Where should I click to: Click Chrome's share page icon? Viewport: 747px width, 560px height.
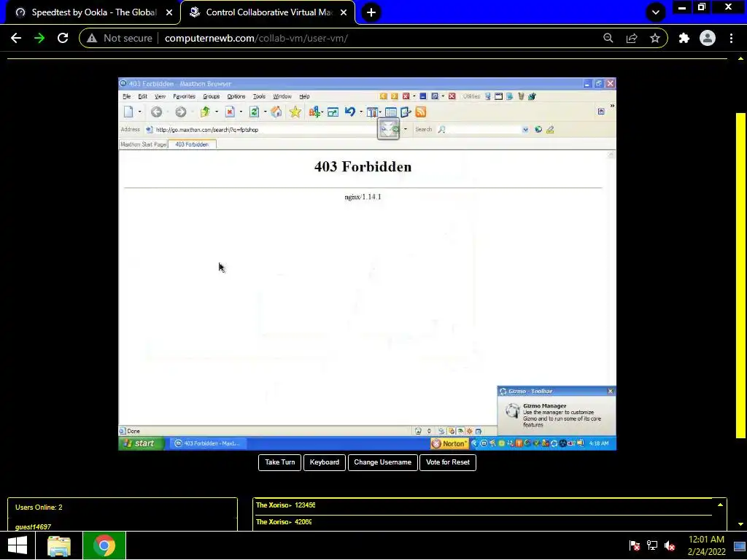coord(632,38)
